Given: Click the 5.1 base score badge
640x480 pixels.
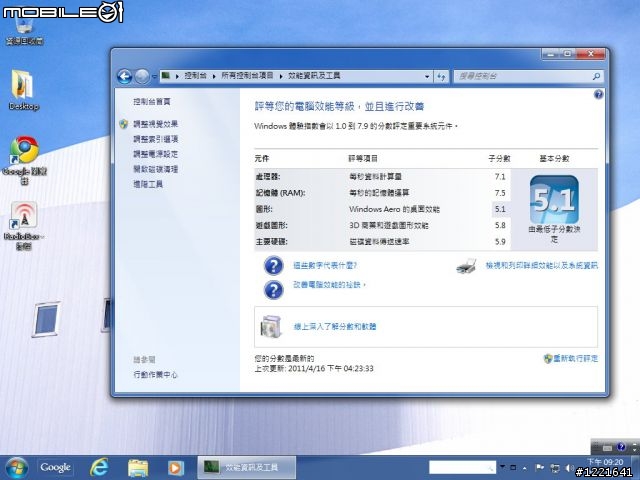Looking at the screenshot, I should pyautogui.click(x=554, y=200).
